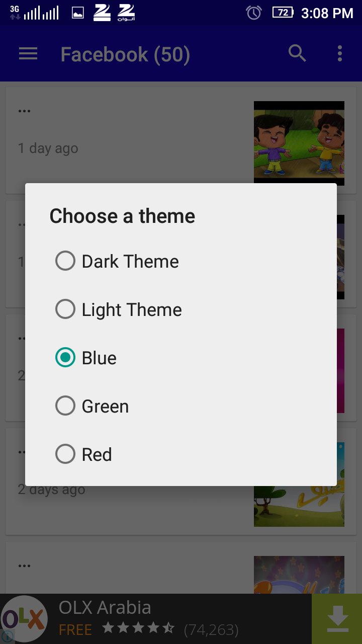This screenshot has width=362, height=644.
Task: Choose the Red theme radio button
Action: [65, 454]
